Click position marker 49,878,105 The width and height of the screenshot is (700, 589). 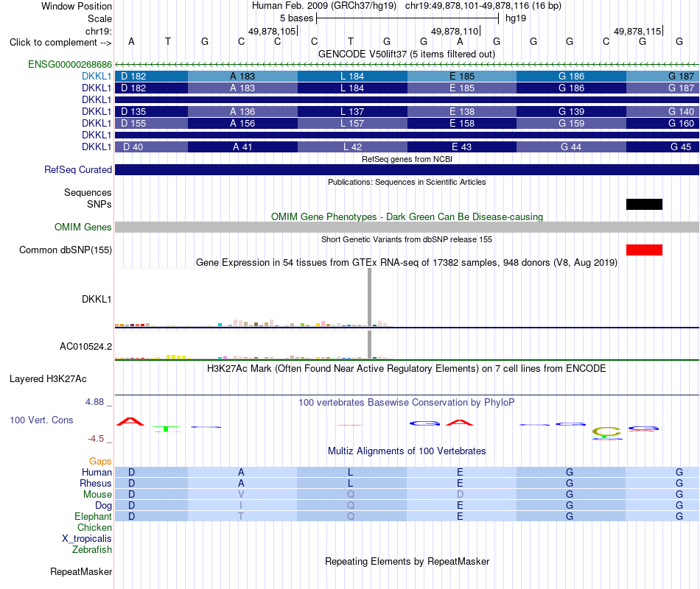click(273, 31)
